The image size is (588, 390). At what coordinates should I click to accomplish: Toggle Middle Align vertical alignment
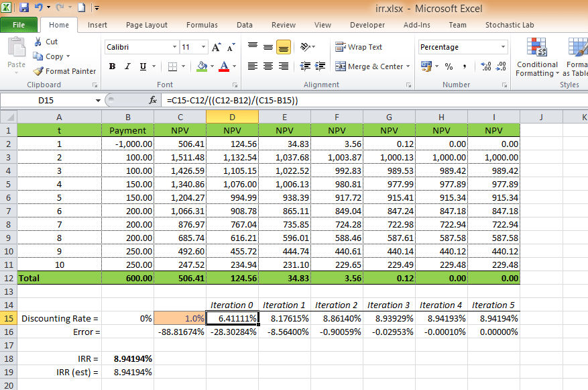(x=268, y=47)
